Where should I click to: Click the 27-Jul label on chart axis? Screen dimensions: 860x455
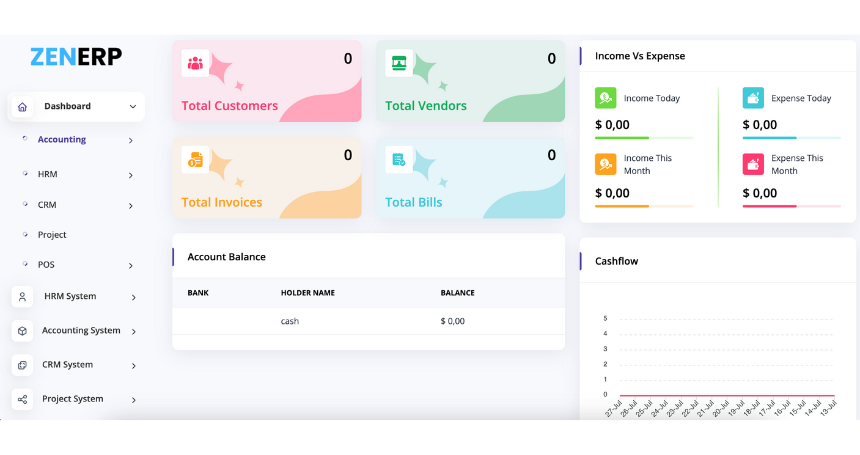[613, 409]
